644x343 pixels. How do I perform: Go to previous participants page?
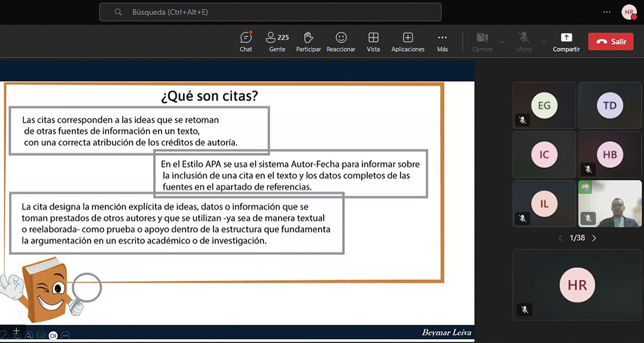point(560,238)
